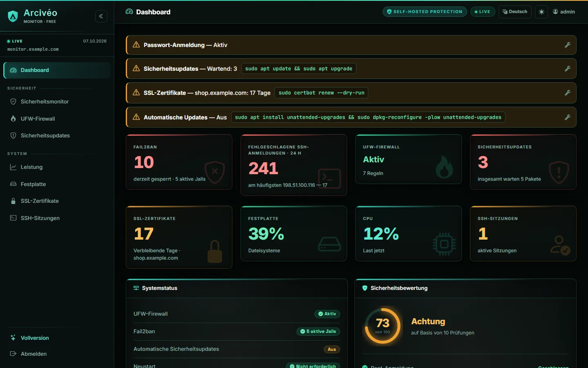Click shield alert icon on Sicherheitsupdates card
Viewport: 588px width, 368px height.
tap(559, 173)
